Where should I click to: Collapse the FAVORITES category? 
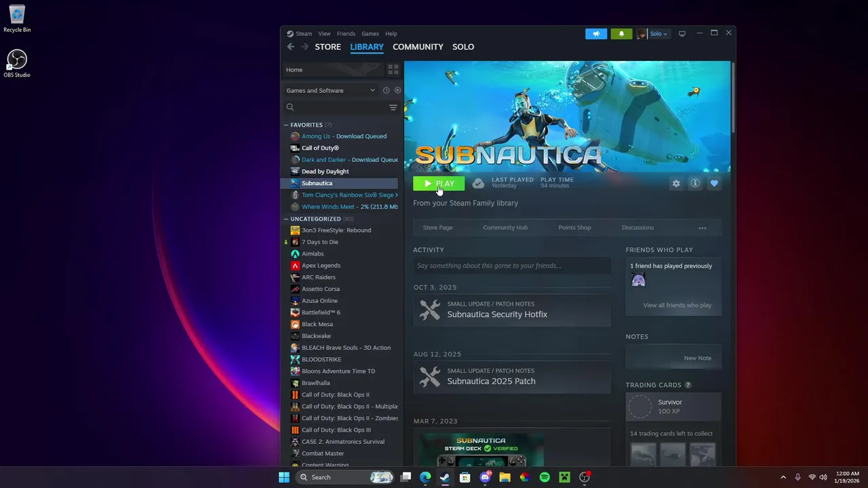point(286,125)
